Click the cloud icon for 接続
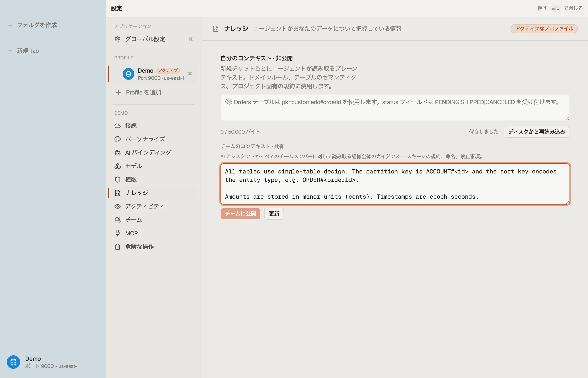The width and height of the screenshot is (588, 378). [118, 126]
